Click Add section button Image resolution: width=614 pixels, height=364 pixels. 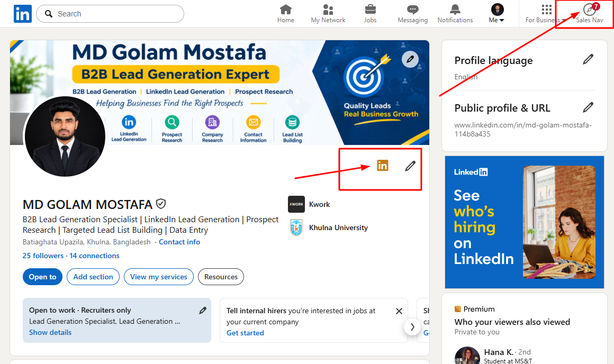[93, 277]
